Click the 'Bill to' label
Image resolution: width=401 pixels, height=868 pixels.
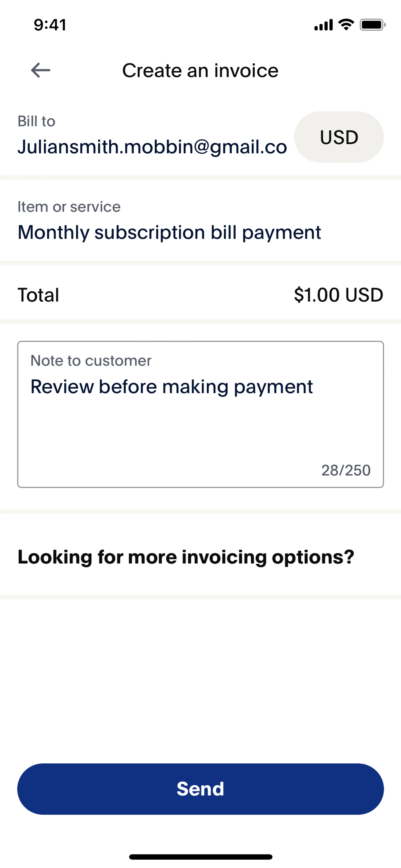36,121
